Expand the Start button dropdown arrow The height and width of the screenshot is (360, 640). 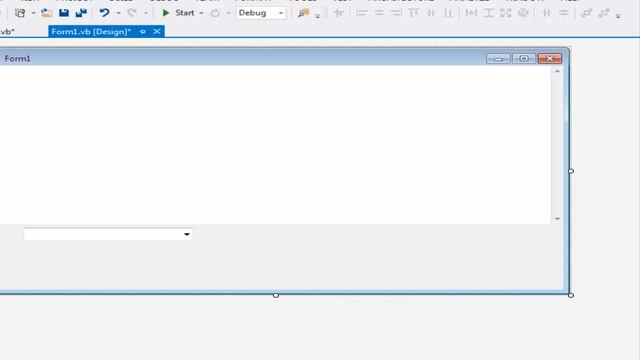pyautogui.click(x=201, y=13)
